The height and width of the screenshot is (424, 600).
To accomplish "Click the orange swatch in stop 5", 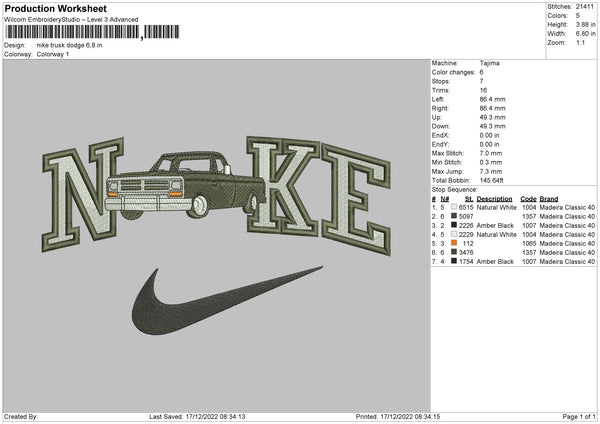I will click(454, 243).
